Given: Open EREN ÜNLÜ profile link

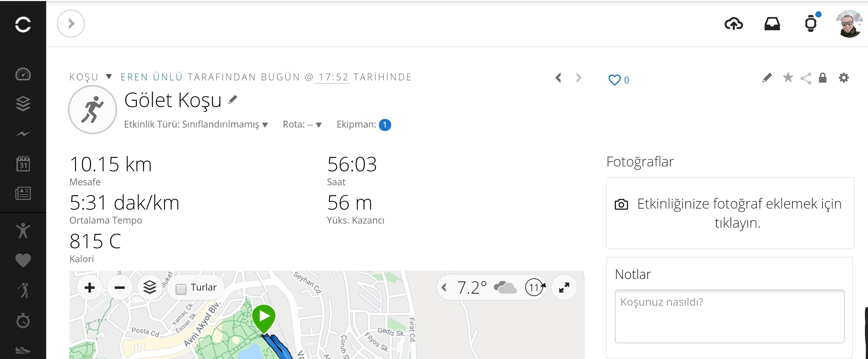Looking at the screenshot, I should (152, 77).
